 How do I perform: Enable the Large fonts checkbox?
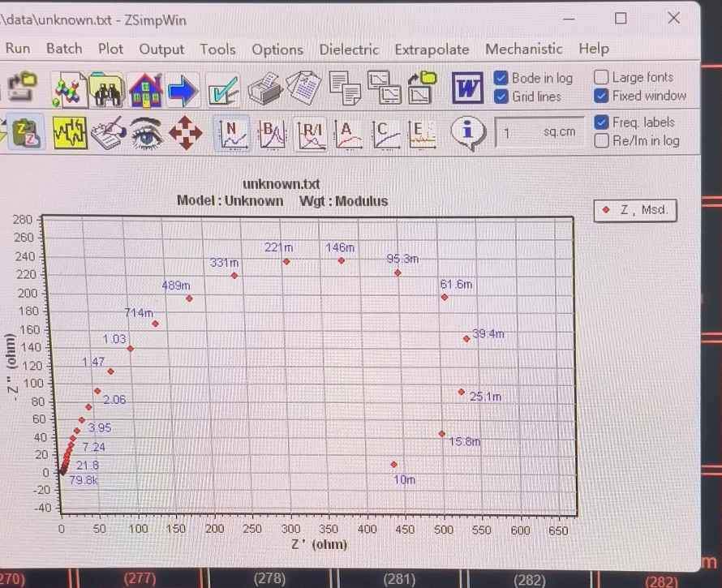[601, 77]
